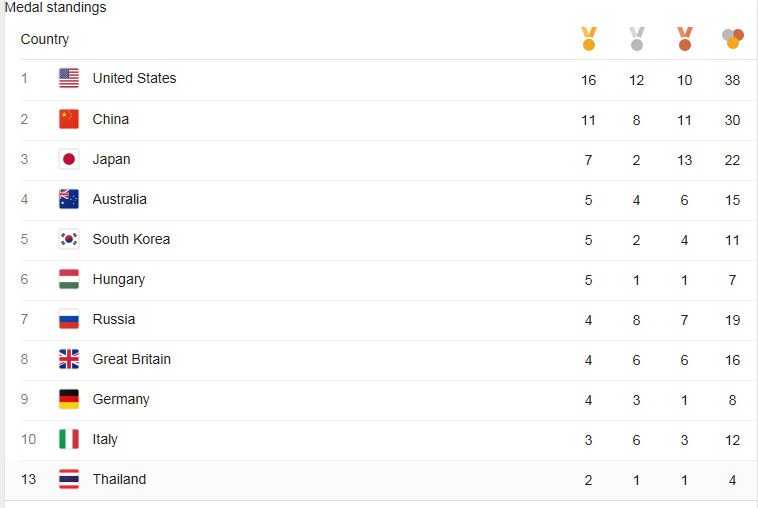758x508 pixels.
Task: Click the silver medal column icon
Action: tap(636, 39)
